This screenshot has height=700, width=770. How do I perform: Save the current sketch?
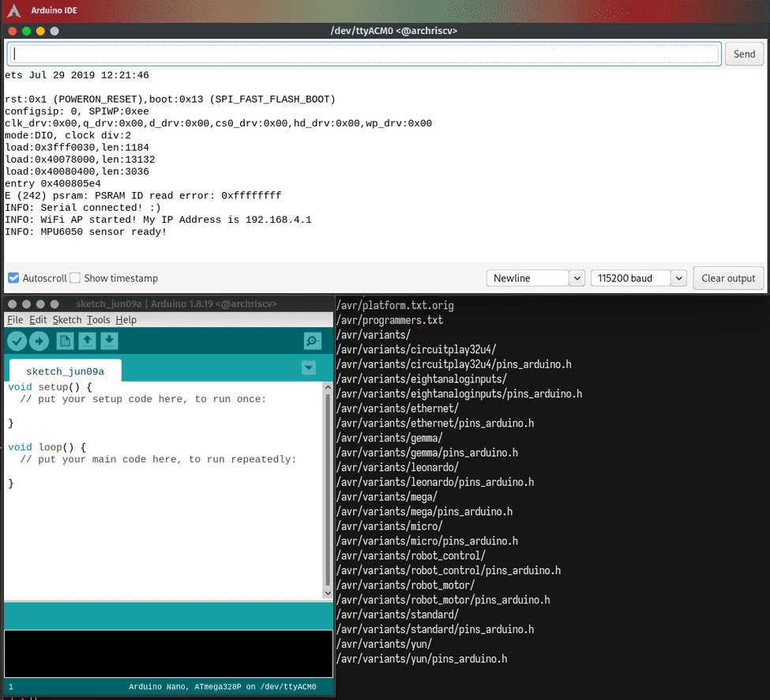[x=109, y=341]
